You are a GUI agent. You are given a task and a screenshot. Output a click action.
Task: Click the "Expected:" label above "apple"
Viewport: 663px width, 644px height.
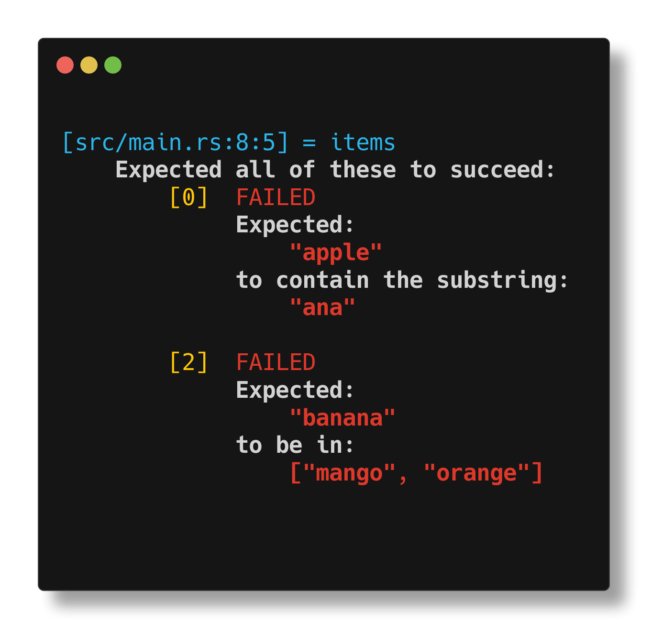[295, 225]
